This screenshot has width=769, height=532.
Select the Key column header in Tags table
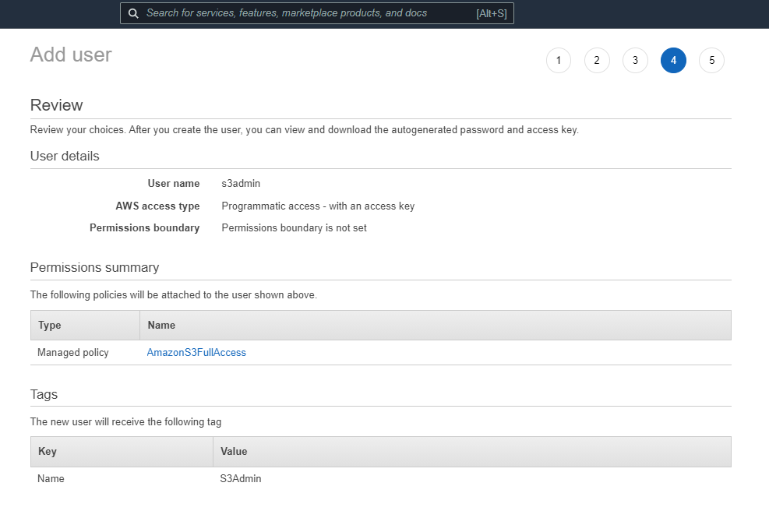tap(46, 452)
